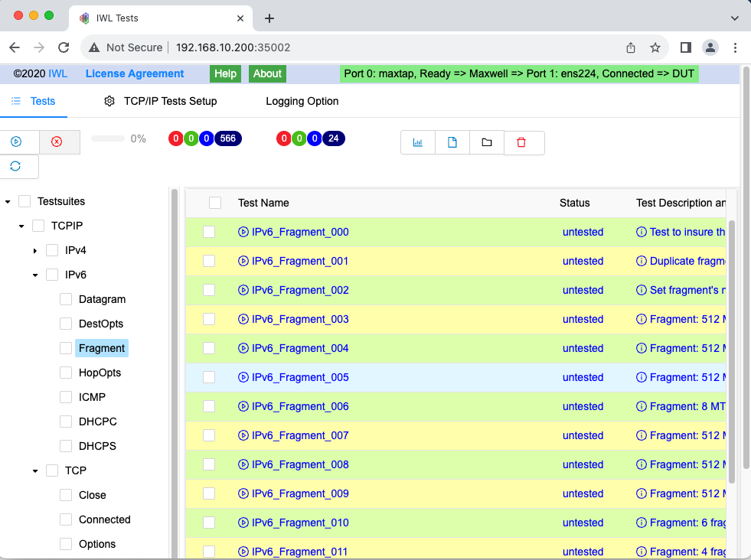Open the test results chart icon

tap(417, 142)
